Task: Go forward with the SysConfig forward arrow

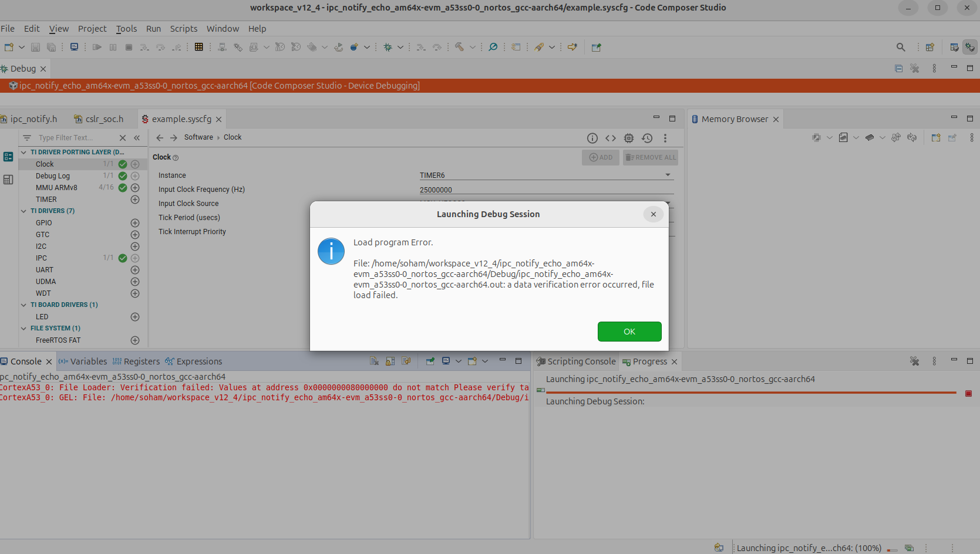Action: point(174,137)
